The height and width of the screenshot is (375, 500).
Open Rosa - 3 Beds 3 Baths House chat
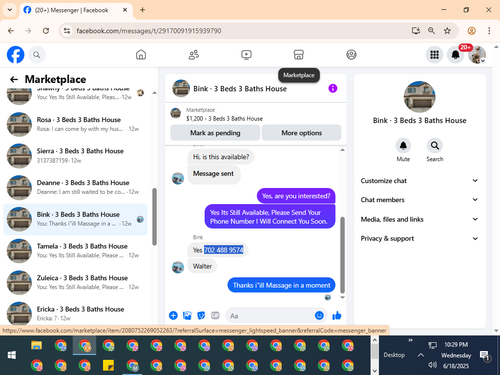pyautogui.click(x=76, y=124)
